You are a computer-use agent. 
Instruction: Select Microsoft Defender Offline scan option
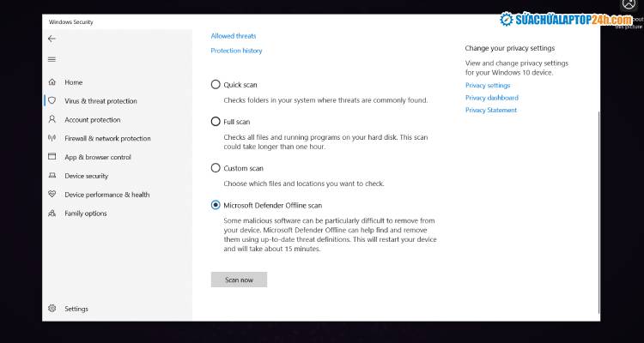click(x=216, y=205)
